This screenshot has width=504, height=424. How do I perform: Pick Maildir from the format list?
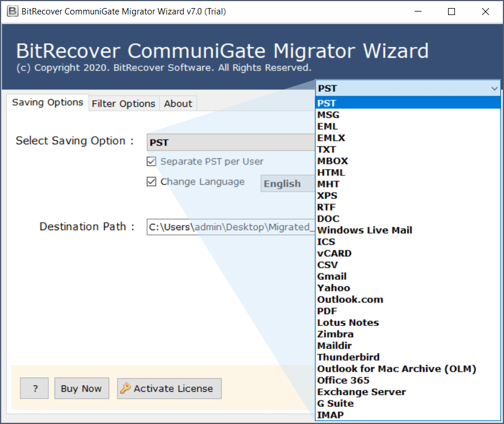[x=408, y=346]
